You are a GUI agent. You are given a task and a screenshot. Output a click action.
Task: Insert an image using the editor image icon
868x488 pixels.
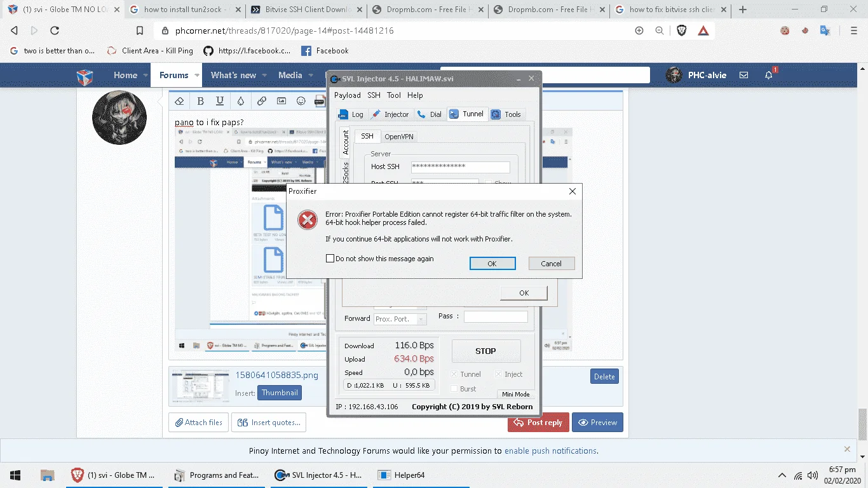point(281,101)
